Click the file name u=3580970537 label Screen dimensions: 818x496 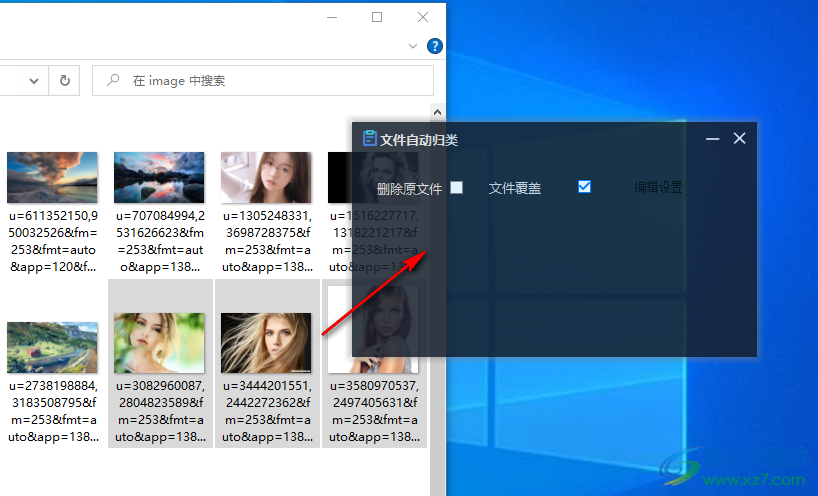(374, 411)
